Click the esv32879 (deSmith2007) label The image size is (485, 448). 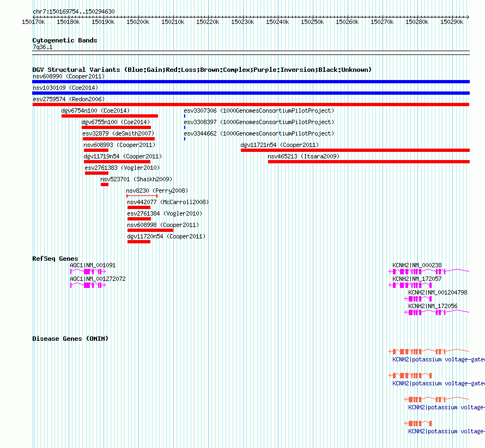click(x=118, y=133)
